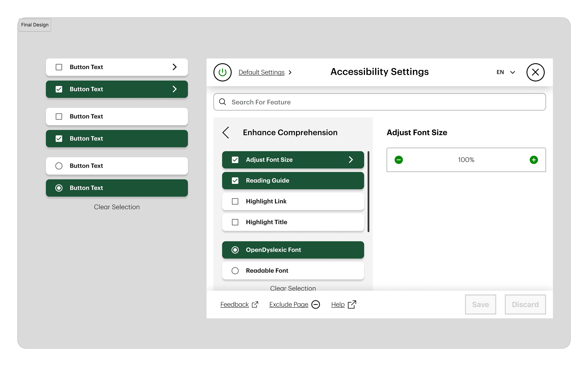This screenshot has height=366, width=588.
Task: Expand the Adjust Font Size row chevron
Action: (x=351, y=160)
